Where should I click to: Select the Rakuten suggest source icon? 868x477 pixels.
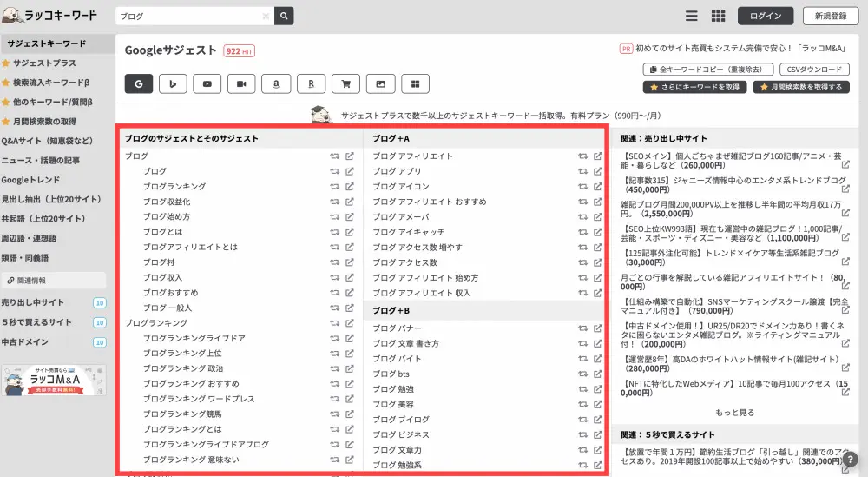[x=311, y=83]
